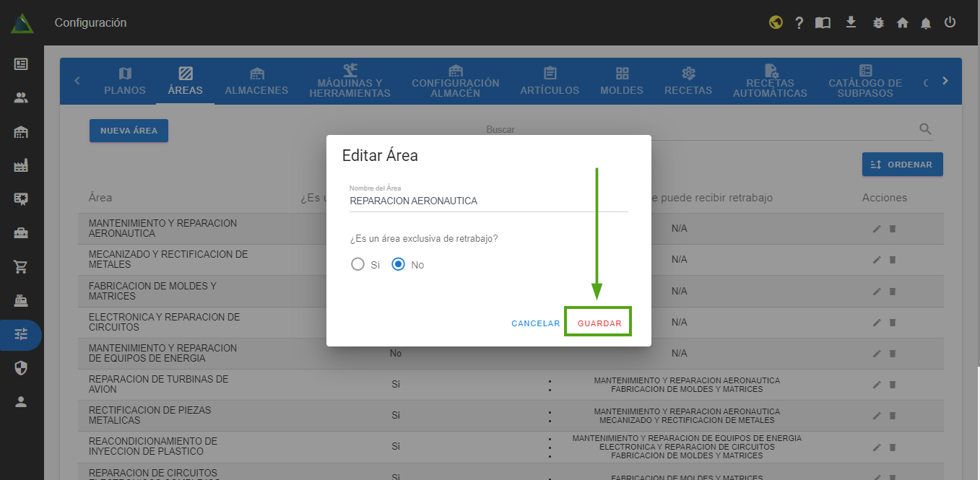Open the bug report icon
This screenshot has height=480, width=980.
[x=878, y=23]
